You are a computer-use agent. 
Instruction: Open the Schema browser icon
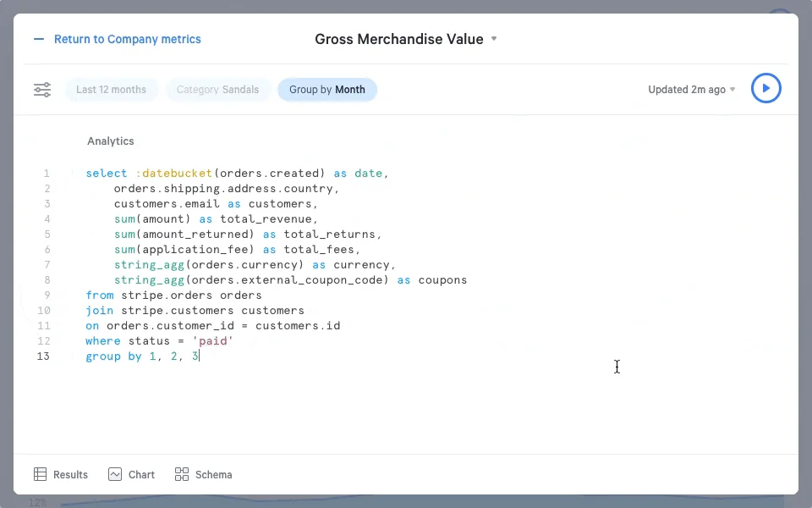[181, 475]
